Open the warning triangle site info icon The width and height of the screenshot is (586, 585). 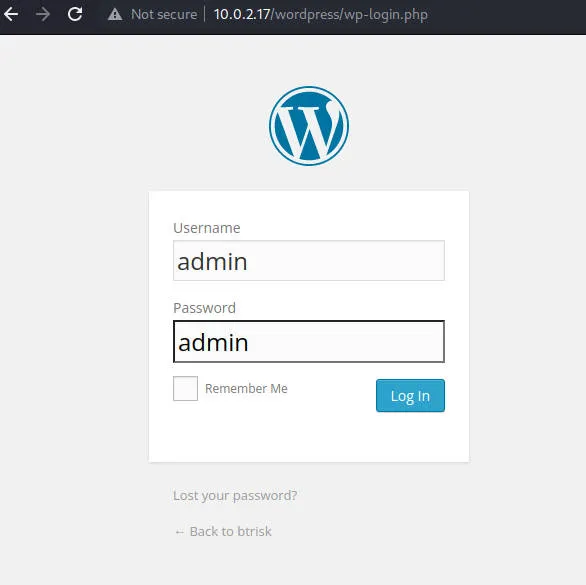[x=115, y=15]
